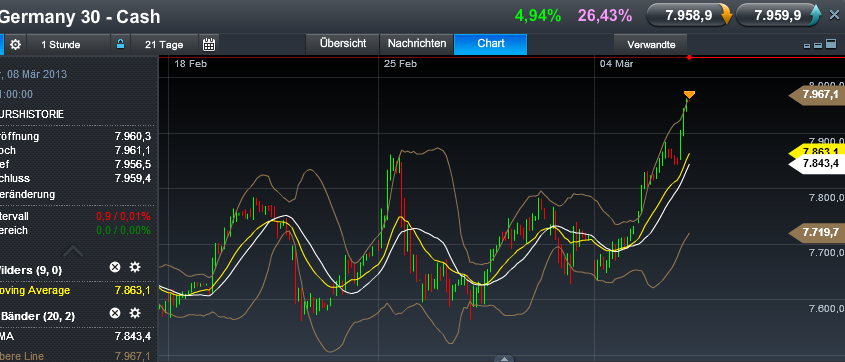Open the calendar date picker icon
845x362 pixels.
(x=209, y=45)
